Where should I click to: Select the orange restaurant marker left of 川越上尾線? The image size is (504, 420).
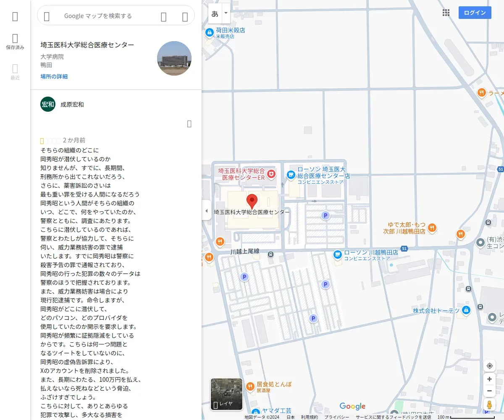[220, 241]
